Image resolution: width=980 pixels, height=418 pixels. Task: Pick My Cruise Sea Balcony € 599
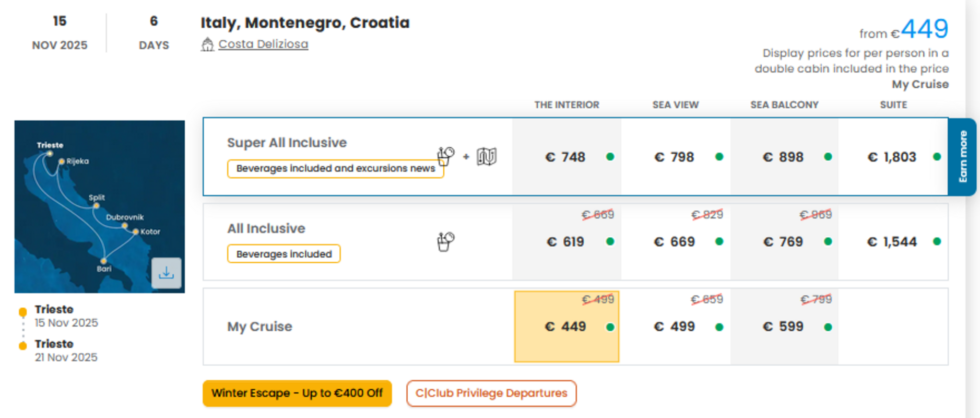pyautogui.click(x=784, y=327)
